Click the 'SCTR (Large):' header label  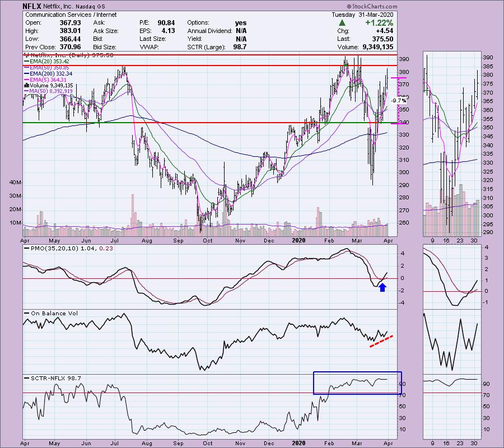pos(206,47)
